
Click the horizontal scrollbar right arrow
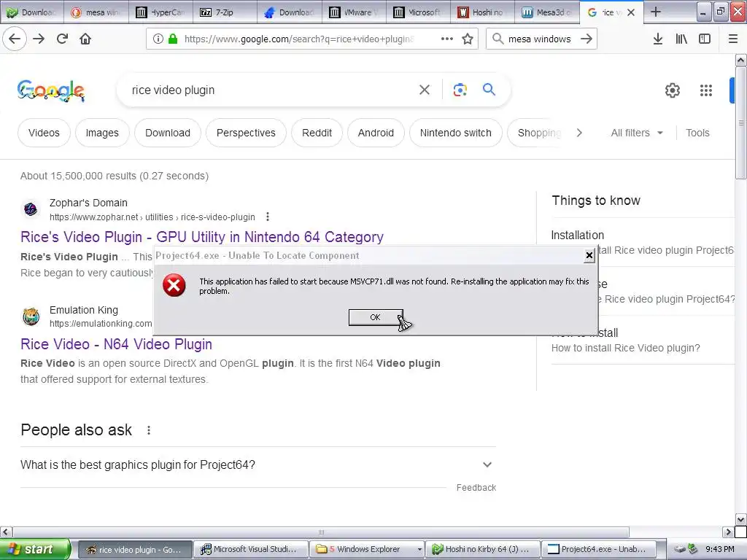[729, 532]
